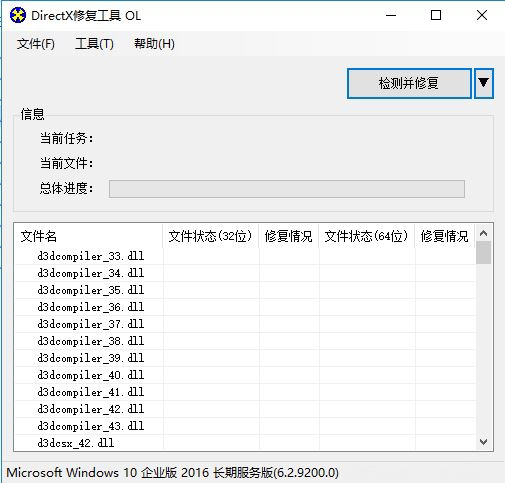Image resolution: width=505 pixels, height=483 pixels.
Task: Select the d3dcompiler_39.dll row
Action: (245, 358)
